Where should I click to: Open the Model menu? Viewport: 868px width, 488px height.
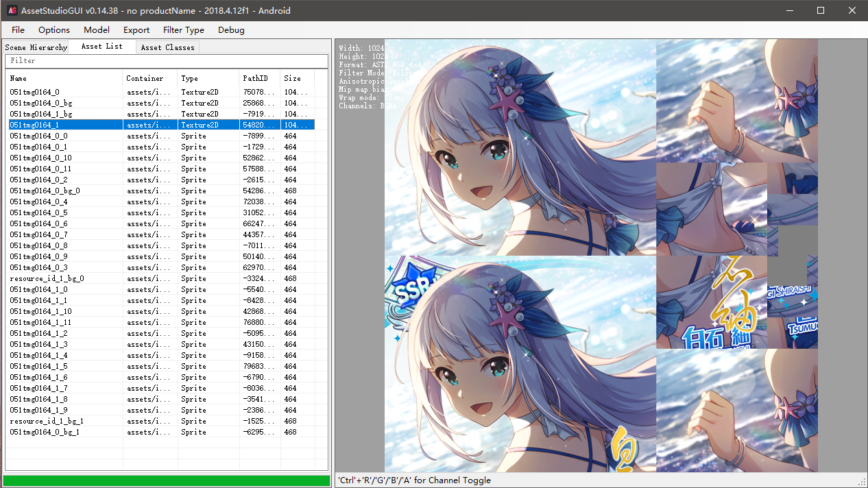(97, 29)
